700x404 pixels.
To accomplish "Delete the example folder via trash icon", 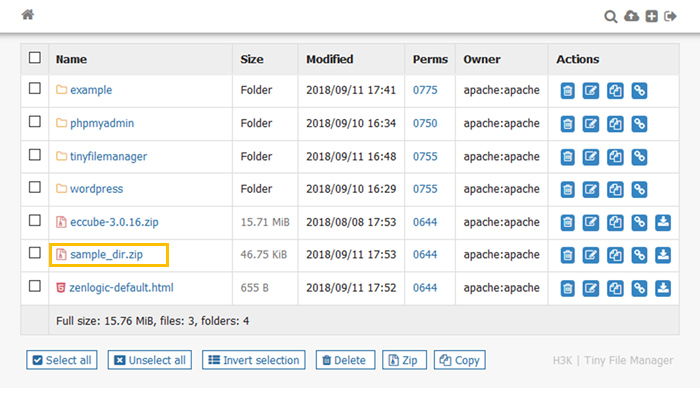I will pos(567,90).
